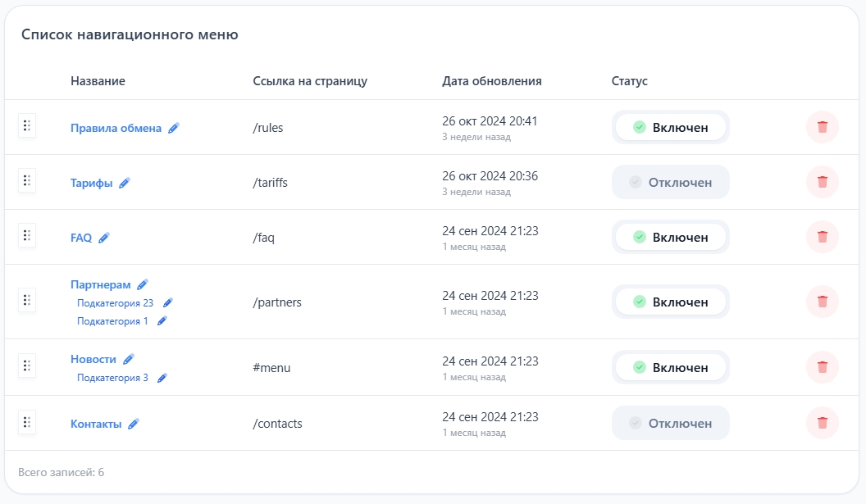Remove the Контакты entry using trash icon
The width and height of the screenshot is (866, 504).
pyautogui.click(x=823, y=423)
